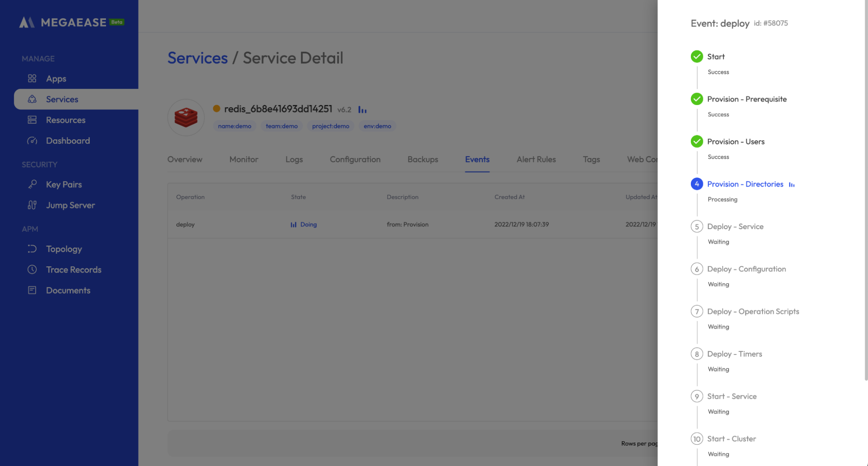Select the Events tab
This screenshot has width=868, height=466.
477,159
